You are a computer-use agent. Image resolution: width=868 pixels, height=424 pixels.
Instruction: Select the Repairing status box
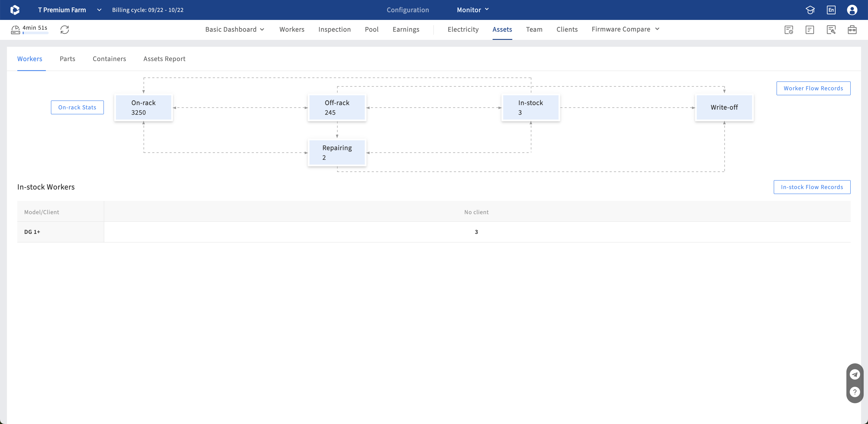(x=337, y=152)
